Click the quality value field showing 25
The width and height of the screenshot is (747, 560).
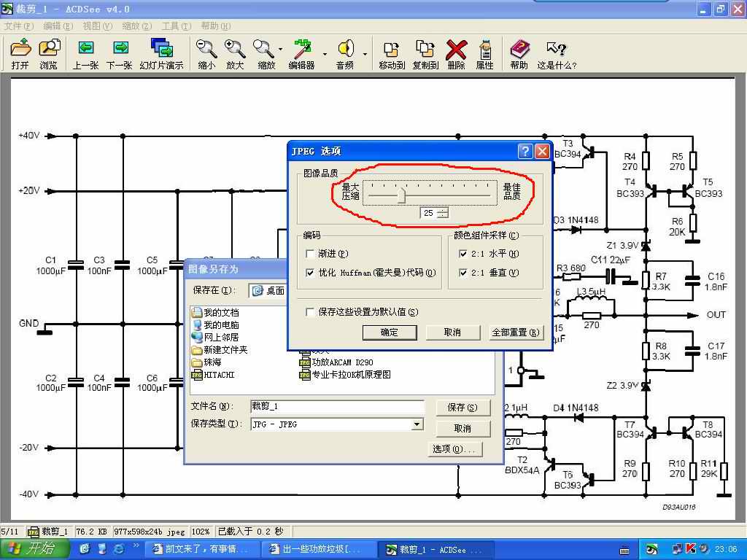[x=428, y=213]
